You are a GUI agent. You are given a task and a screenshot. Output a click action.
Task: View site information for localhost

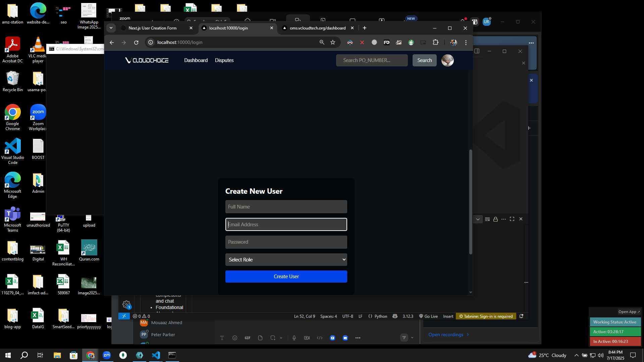(x=151, y=43)
